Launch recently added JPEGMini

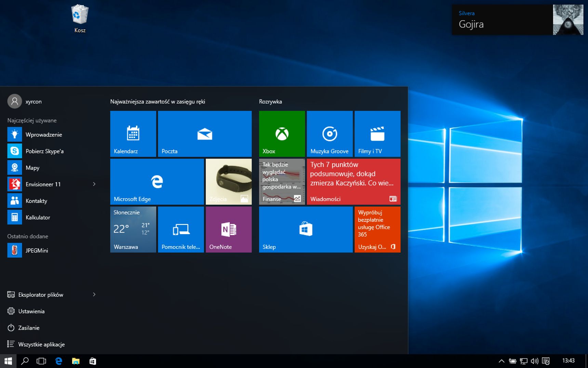[51, 251]
